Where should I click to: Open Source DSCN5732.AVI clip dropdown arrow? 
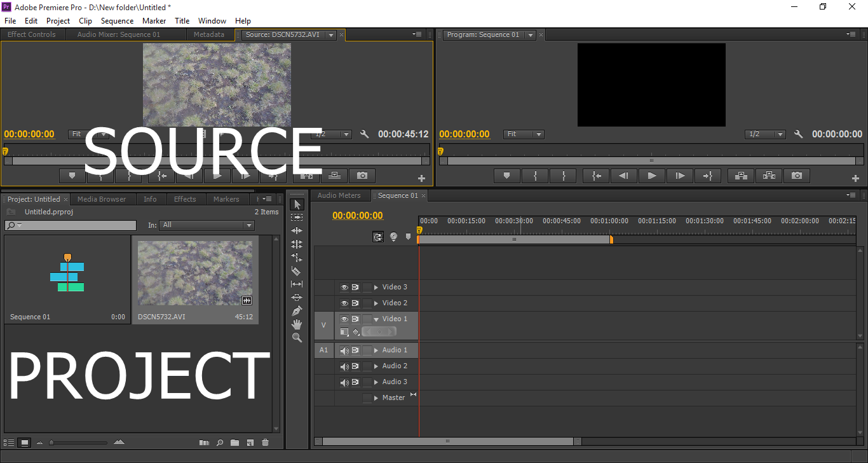pos(330,35)
